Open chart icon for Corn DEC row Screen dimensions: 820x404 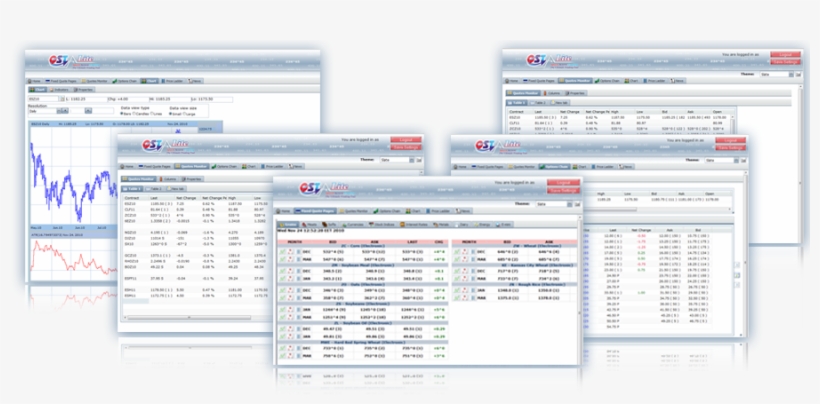tap(282, 251)
